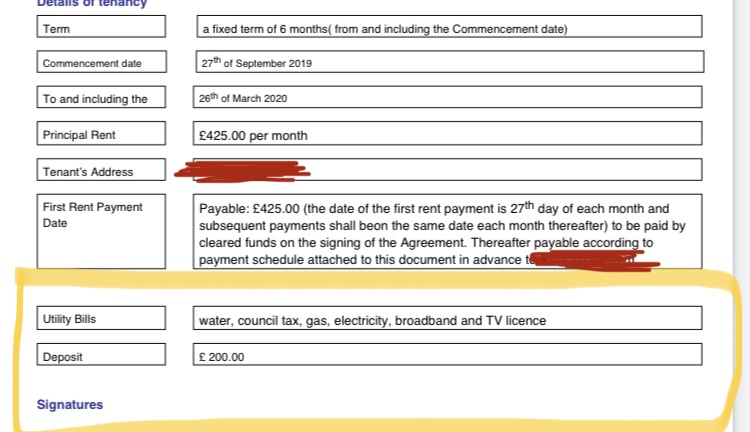This screenshot has width=750, height=432.
Task: Click the Term label box
Action: 101,26
